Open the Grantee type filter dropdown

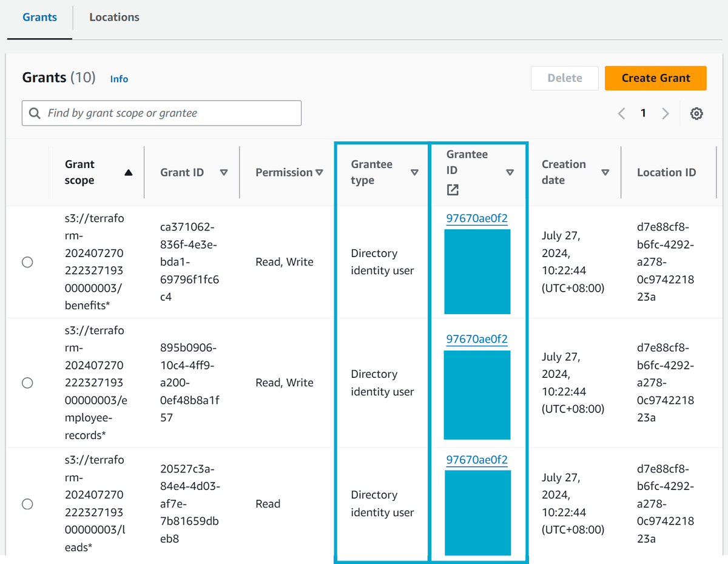415,172
